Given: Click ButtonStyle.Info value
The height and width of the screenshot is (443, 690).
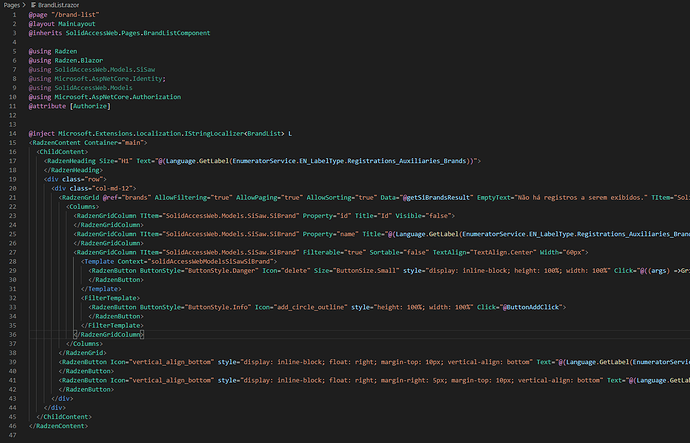Looking at the screenshot, I should (x=218, y=307).
